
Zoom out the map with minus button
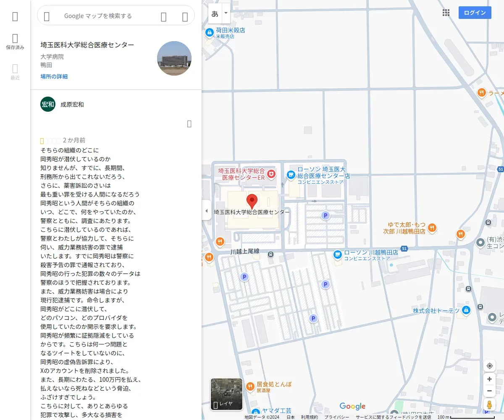tap(489, 391)
